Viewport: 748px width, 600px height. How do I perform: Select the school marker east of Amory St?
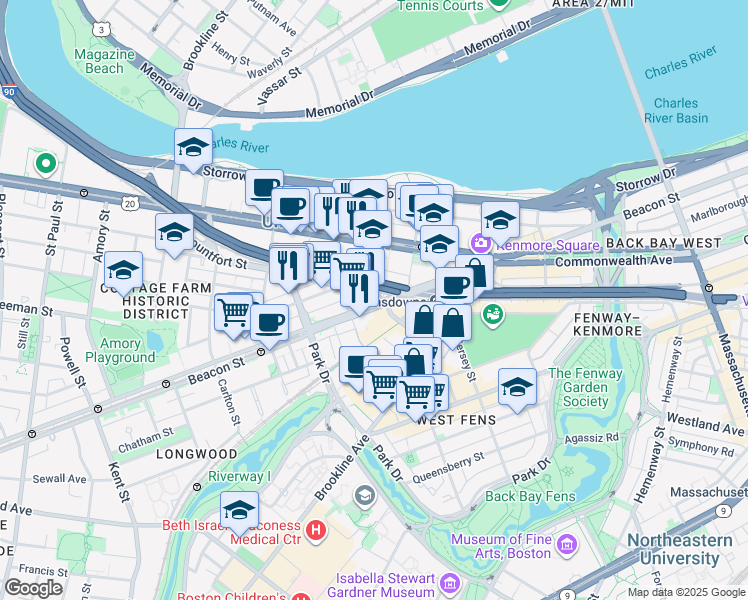174,234
